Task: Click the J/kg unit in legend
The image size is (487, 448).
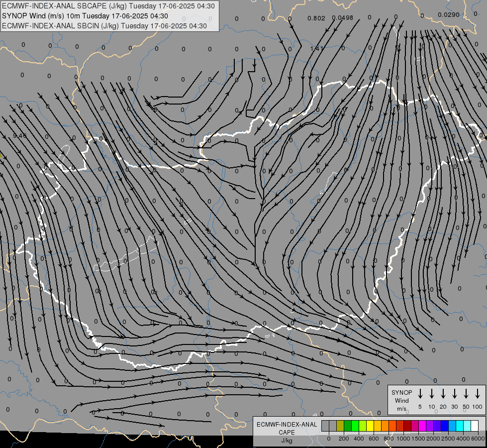Action: tap(287, 441)
